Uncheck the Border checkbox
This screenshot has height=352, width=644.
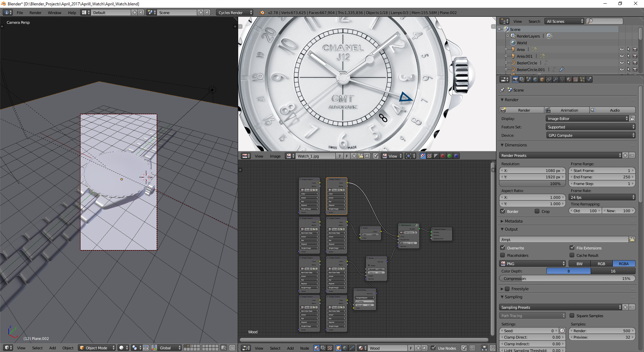(503, 211)
